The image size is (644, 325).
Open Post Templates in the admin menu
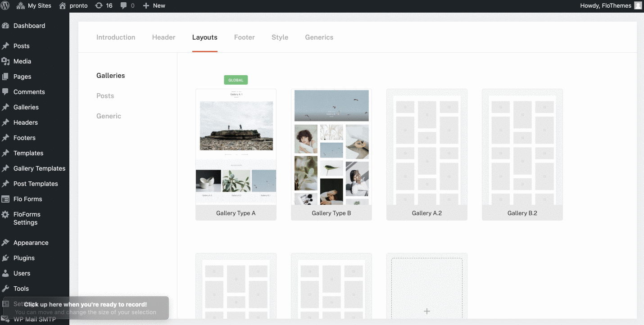tap(36, 184)
